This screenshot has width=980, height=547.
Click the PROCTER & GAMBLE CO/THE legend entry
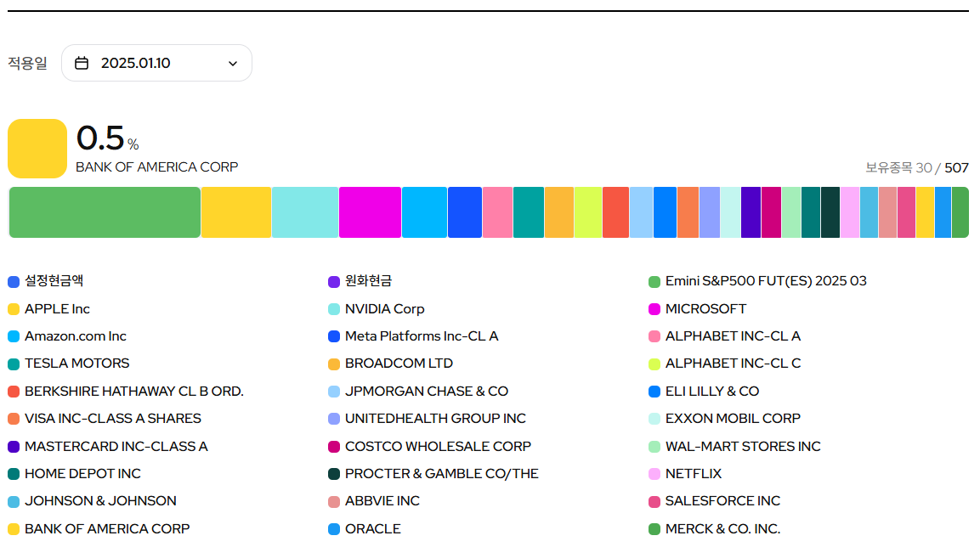(433, 473)
